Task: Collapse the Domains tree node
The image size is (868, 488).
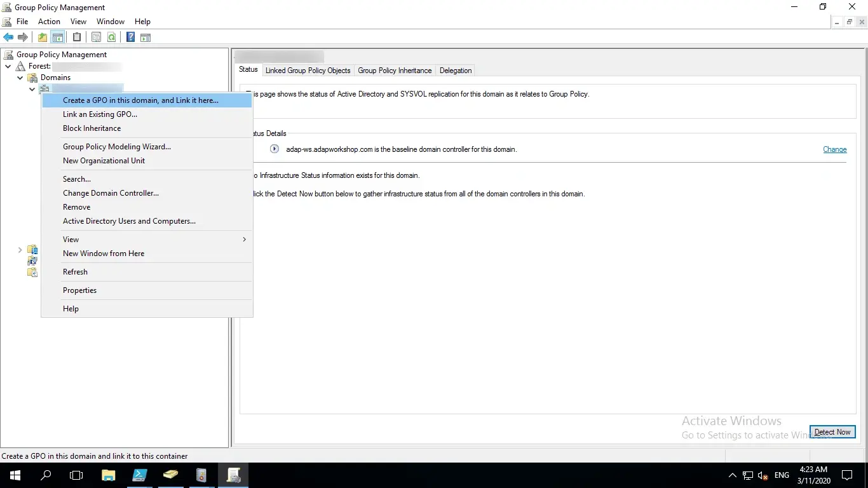Action: tap(20, 78)
